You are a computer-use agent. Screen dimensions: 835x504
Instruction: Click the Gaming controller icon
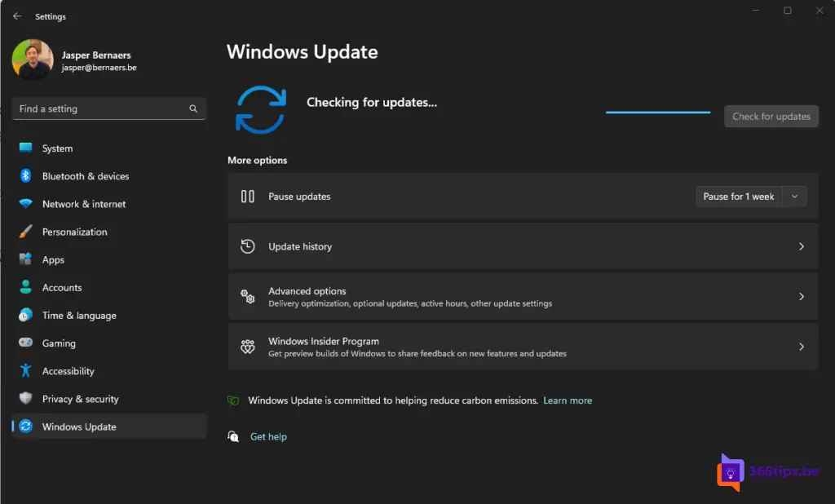tap(25, 343)
